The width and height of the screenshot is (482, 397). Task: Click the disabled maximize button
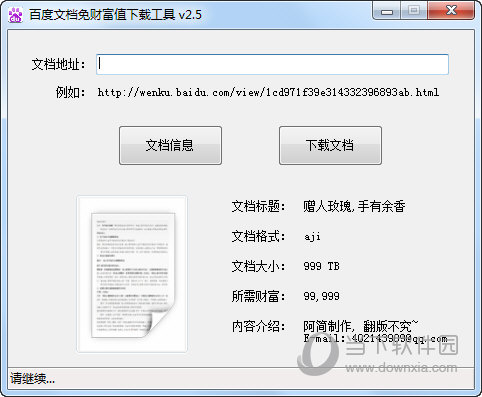414,11
